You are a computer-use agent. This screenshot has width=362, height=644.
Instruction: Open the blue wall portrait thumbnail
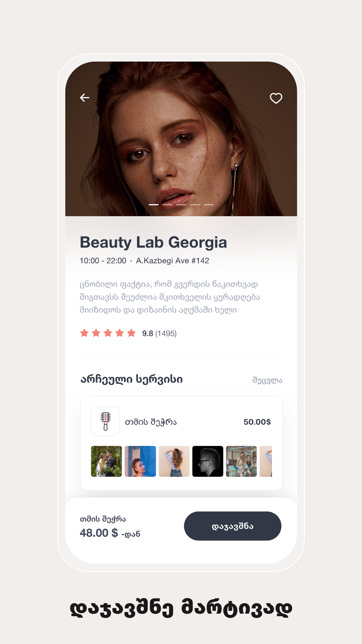(140, 461)
